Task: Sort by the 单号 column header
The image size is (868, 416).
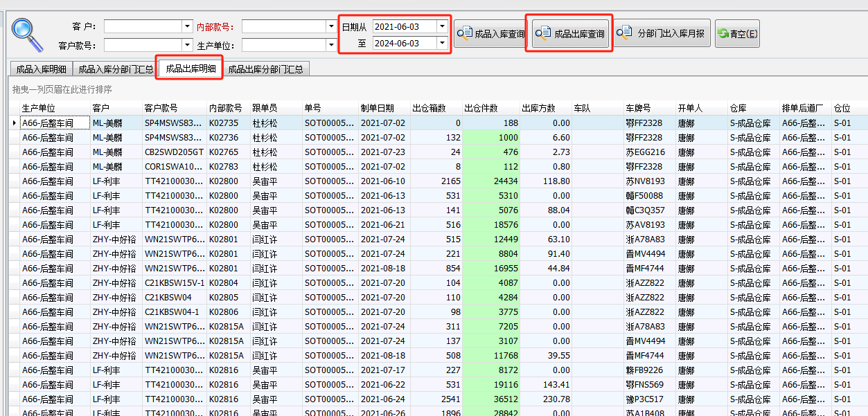Action: tap(330, 108)
